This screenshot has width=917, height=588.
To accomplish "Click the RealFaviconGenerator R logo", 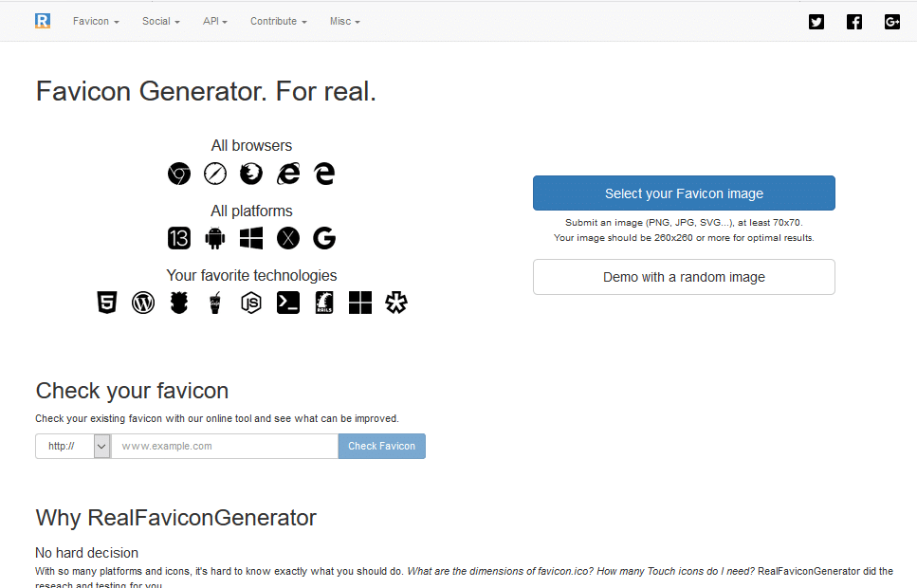I will coord(43,21).
